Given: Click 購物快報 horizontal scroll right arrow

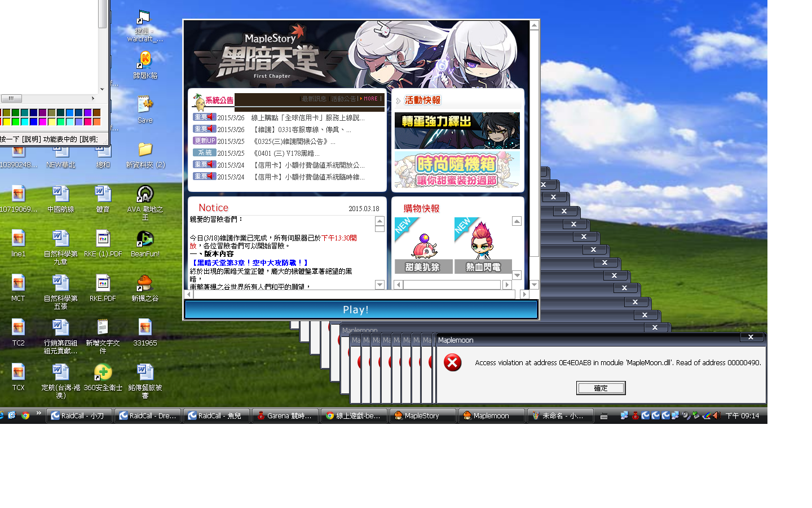Looking at the screenshot, I should click(x=507, y=285).
